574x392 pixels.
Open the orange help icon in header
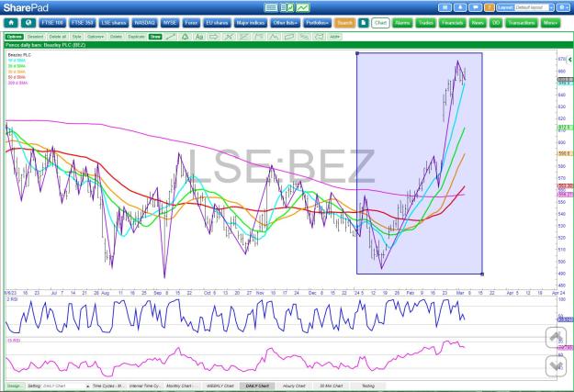pyautogui.click(x=490, y=7)
